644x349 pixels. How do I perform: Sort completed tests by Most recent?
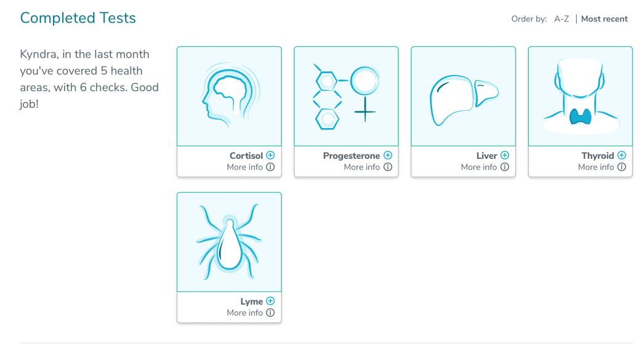tap(604, 19)
